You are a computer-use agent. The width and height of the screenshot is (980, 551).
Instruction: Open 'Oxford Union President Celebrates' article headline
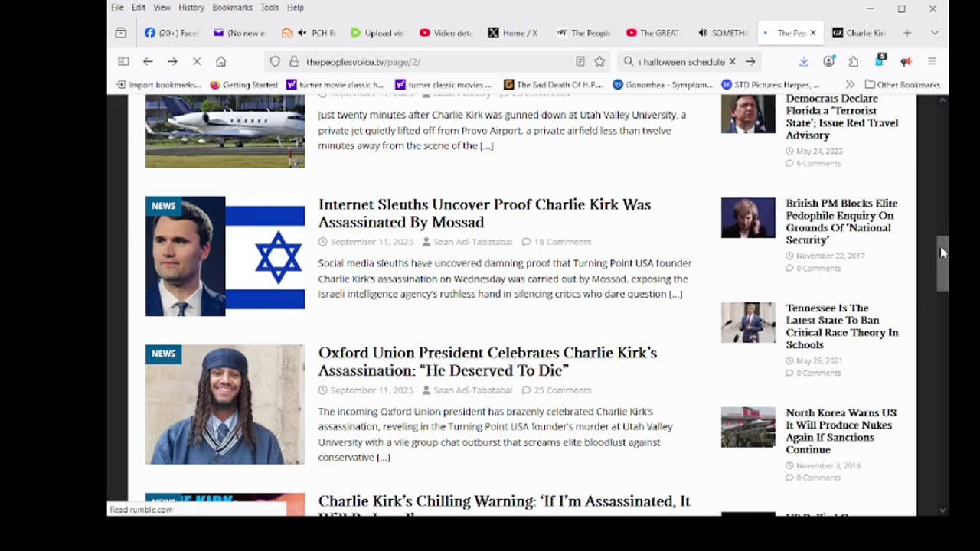coord(488,361)
